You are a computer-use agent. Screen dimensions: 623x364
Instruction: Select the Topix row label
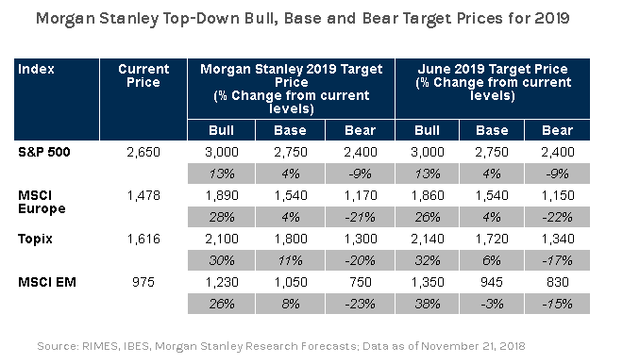coord(35,239)
